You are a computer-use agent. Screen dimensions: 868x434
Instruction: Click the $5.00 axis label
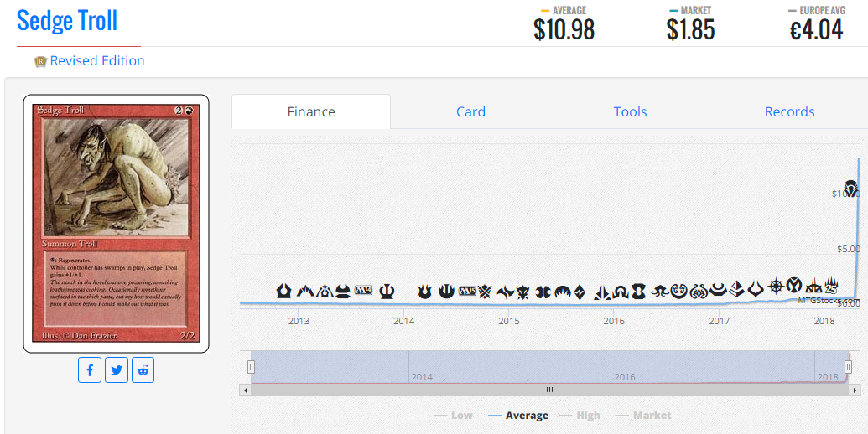click(849, 249)
